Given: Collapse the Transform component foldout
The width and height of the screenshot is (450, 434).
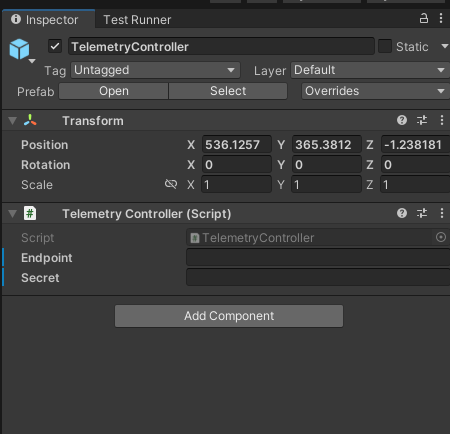Looking at the screenshot, I should pyautogui.click(x=13, y=121).
